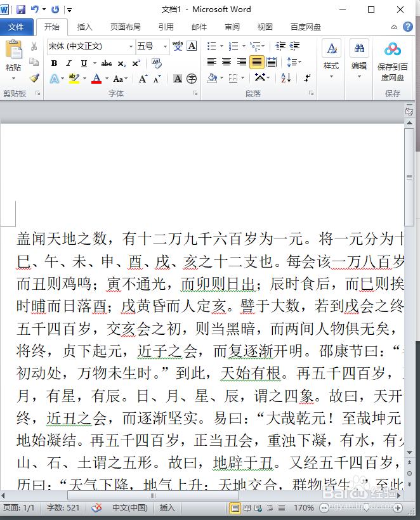420x520 pixels.
Task: Apply character border icon
Action: (x=192, y=46)
